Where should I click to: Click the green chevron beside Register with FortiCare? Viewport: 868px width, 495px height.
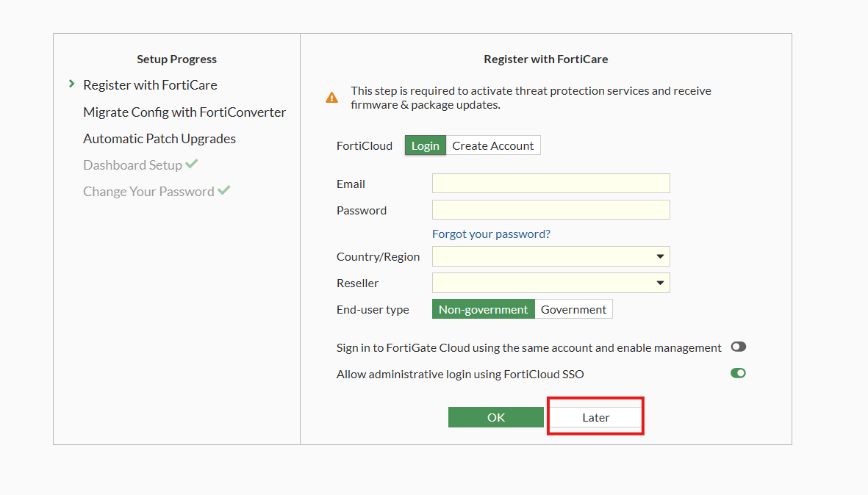pyautogui.click(x=71, y=84)
